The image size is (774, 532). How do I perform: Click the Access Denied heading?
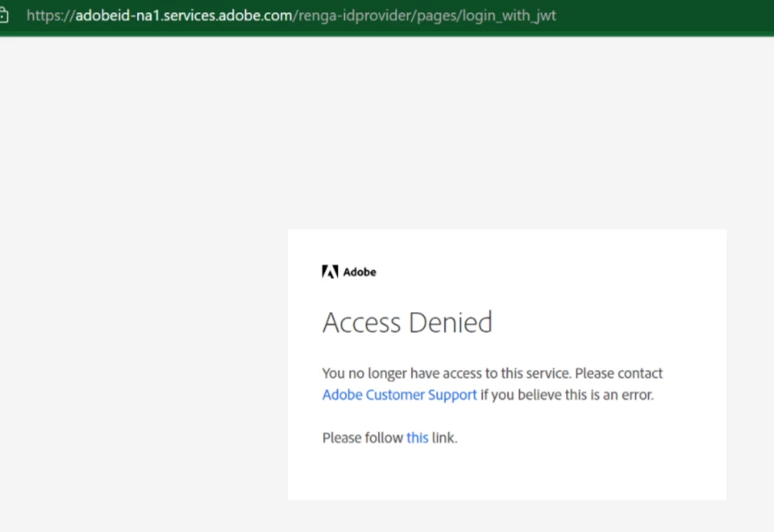pyautogui.click(x=407, y=322)
